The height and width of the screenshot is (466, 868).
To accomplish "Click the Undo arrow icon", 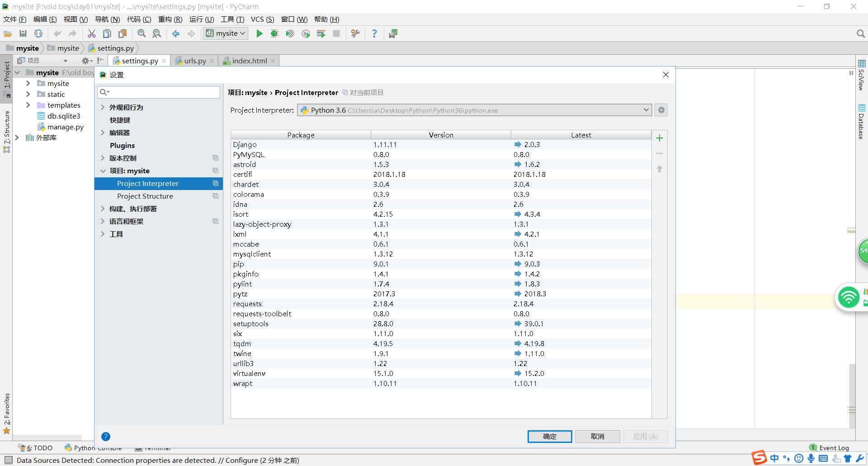I will click(x=57, y=33).
